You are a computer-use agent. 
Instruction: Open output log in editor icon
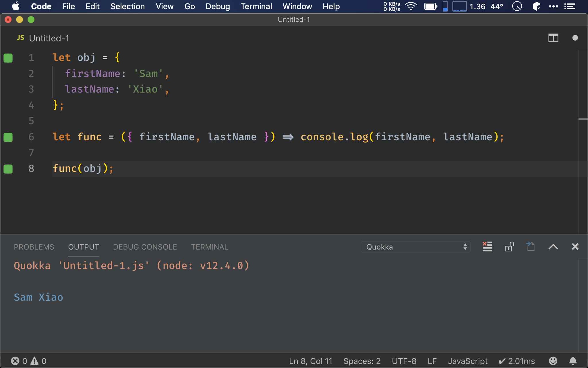click(530, 247)
